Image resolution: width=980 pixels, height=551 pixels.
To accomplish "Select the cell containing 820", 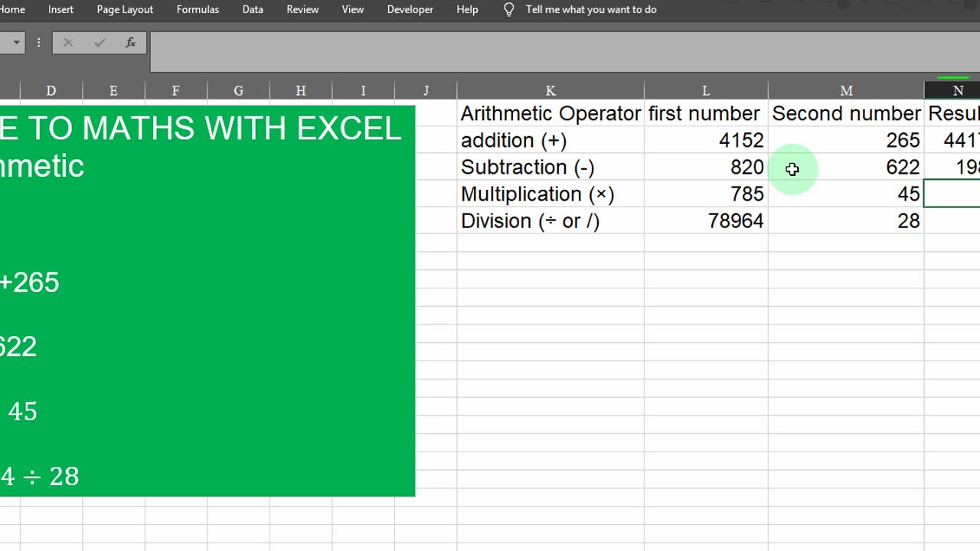I will click(706, 167).
